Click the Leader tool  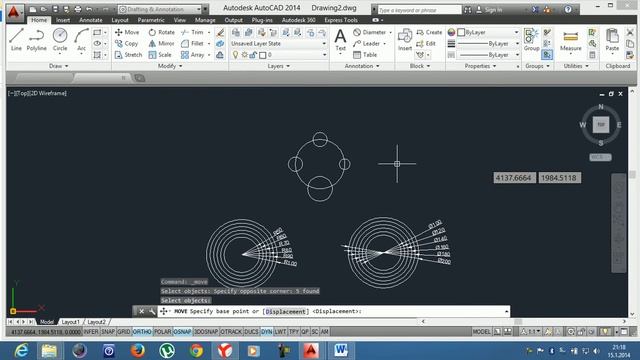(x=367, y=43)
